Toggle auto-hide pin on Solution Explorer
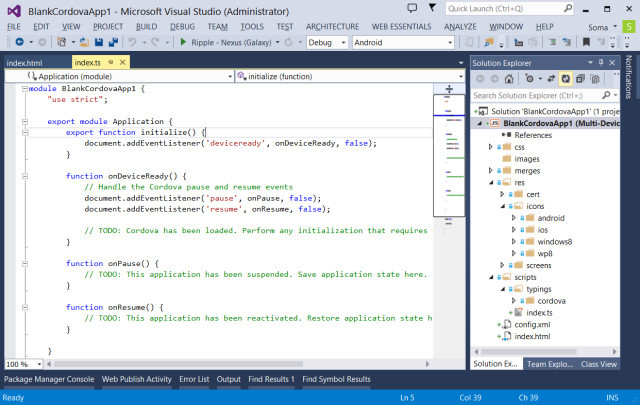This screenshot has width=640, height=405. [601, 62]
